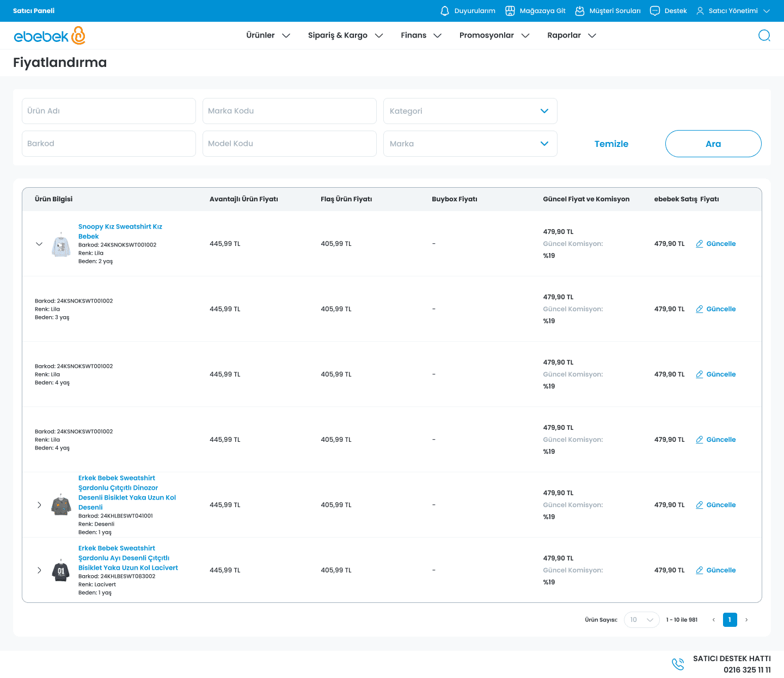
Task: Open Snoopy Kız Sweatshirt Kız Bebek link
Action: [120, 231]
